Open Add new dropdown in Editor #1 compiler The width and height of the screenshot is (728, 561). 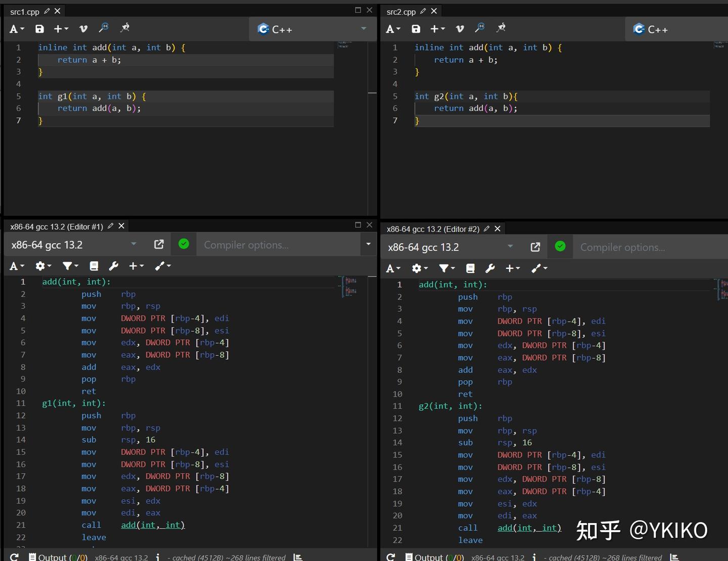coord(136,266)
